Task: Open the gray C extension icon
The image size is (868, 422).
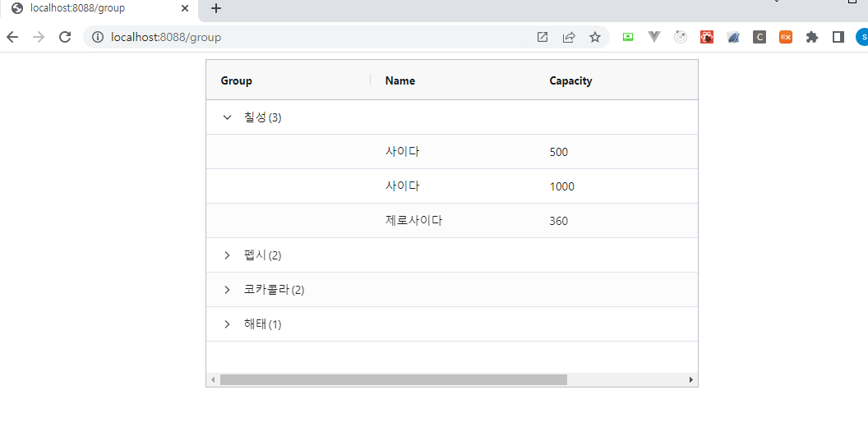Action: click(759, 37)
